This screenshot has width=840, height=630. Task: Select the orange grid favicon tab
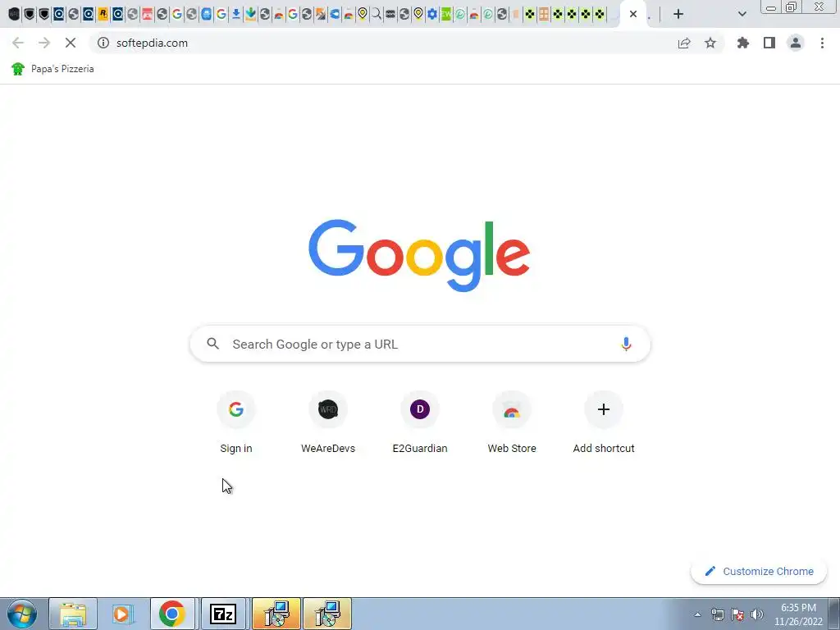pos(544,14)
